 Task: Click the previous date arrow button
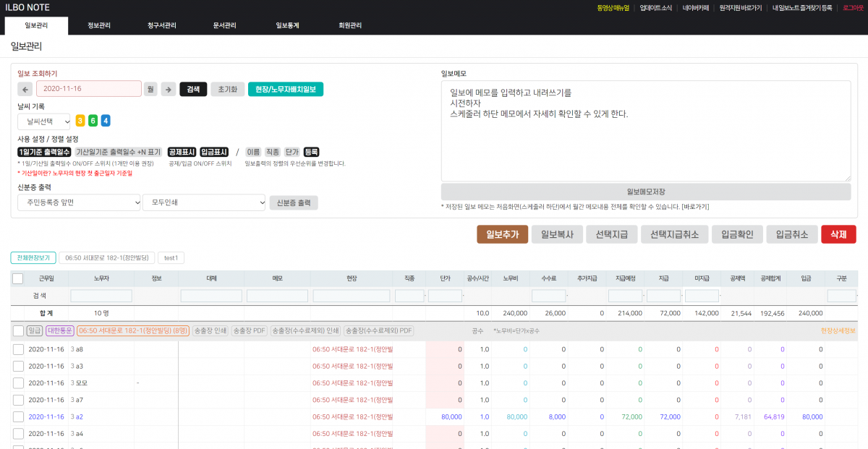tap(25, 89)
